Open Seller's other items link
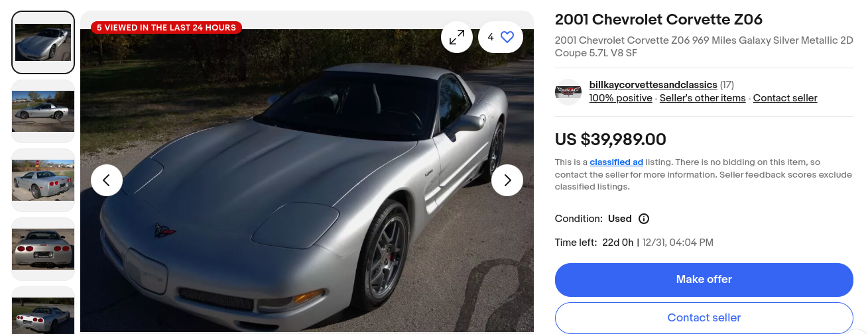Viewport: 868px width, 334px height. coord(703,98)
